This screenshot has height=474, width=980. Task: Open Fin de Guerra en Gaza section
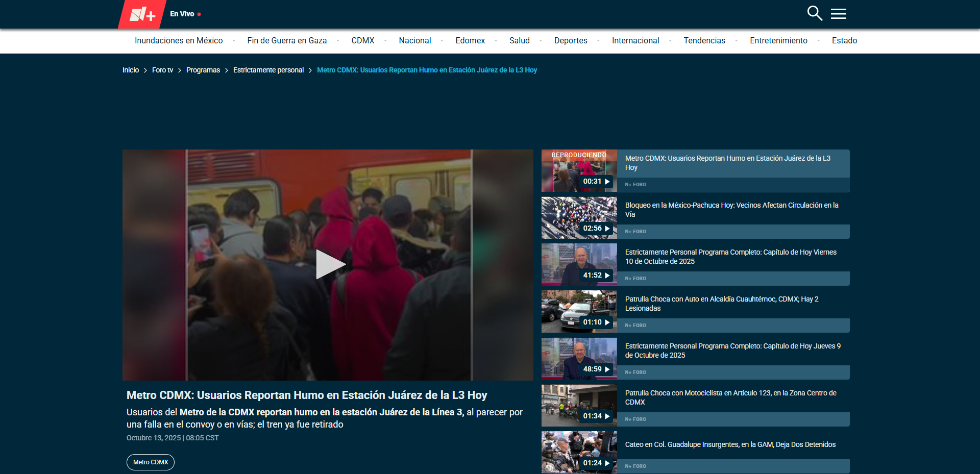click(x=287, y=41)
